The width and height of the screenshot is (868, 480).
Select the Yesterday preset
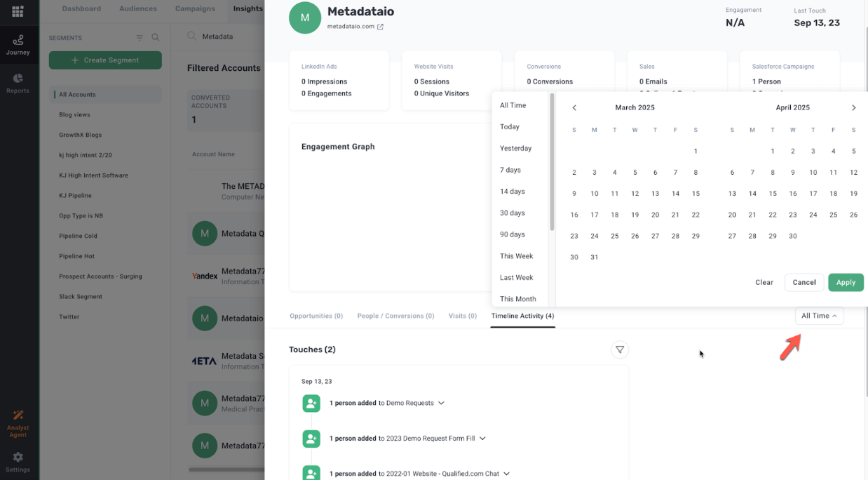pyautogui.click(x=516, y=149)
